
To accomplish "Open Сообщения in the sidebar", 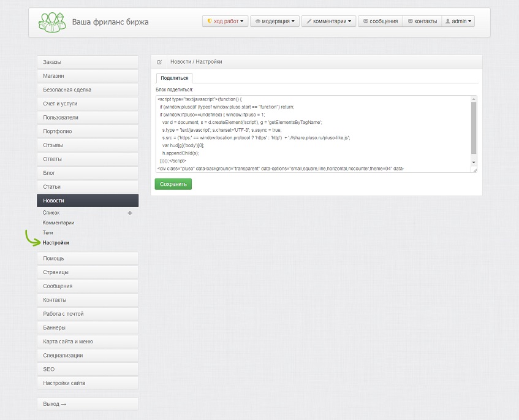I will [88, 286].
